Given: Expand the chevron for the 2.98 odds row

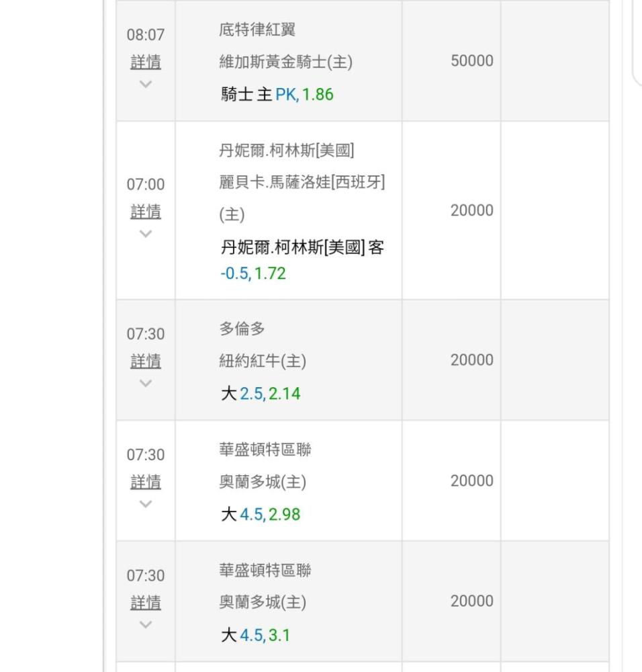Looking at the screenshot, I should point(146,504).
